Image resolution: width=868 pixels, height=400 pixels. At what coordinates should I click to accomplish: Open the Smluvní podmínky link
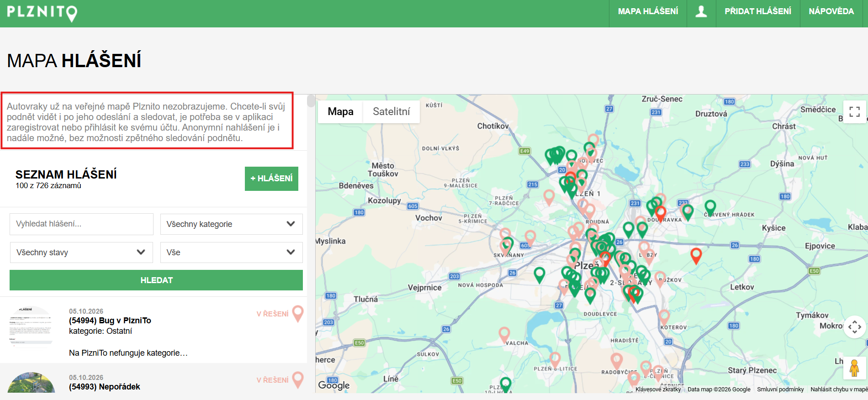[x=780, y=389]
